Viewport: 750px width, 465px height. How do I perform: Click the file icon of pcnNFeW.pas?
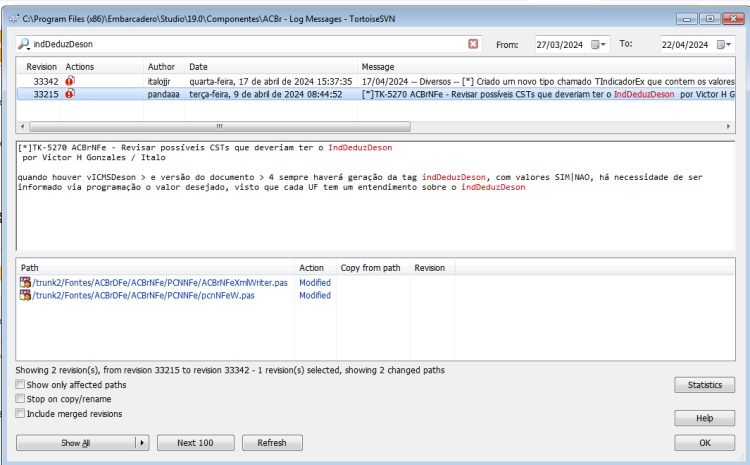(x=25, y=295)
